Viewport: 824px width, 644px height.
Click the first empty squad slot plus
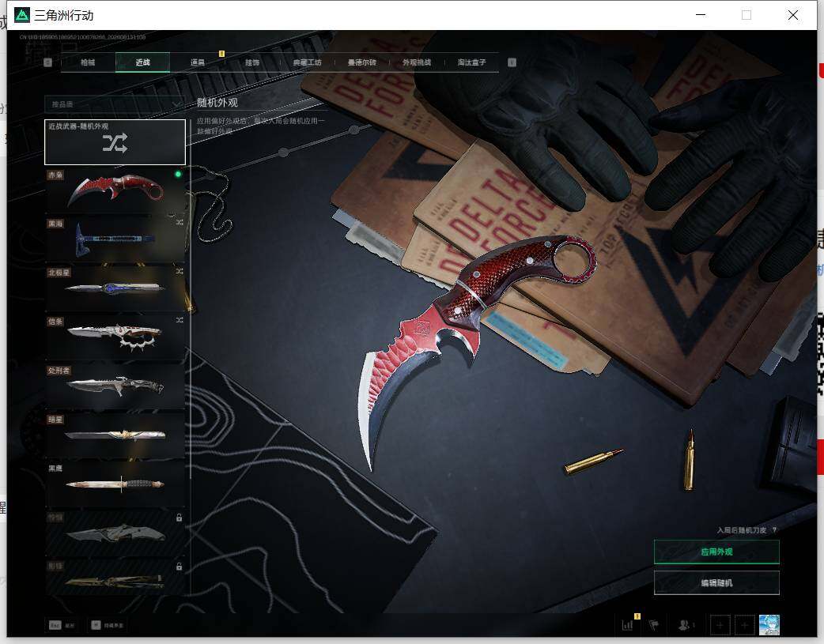pyautogui.click(x=720, y=625)
